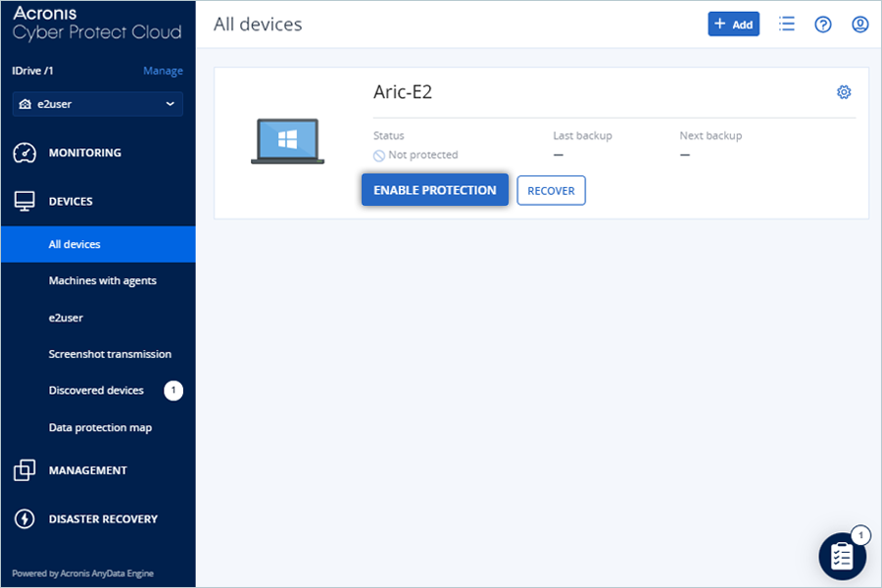882x588 pixels.
Task: Open the activities clipboard checklist button
Action: [x=842, y=557]
